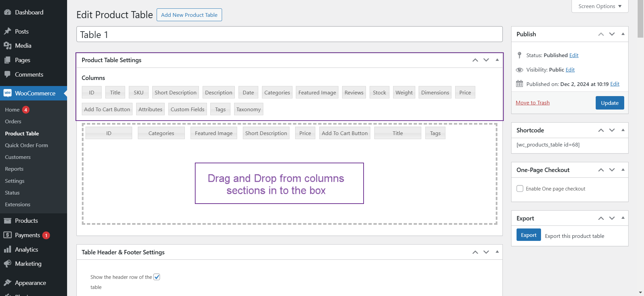Screen dimensions: 644x296
Task: Click the Products box icon
Action: pos(7,221)
